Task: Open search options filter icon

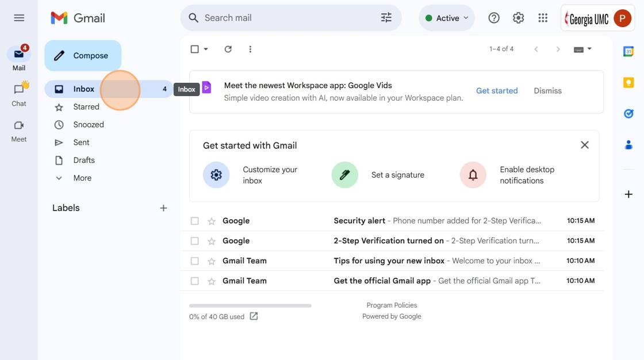Action: tap(386, 18)
